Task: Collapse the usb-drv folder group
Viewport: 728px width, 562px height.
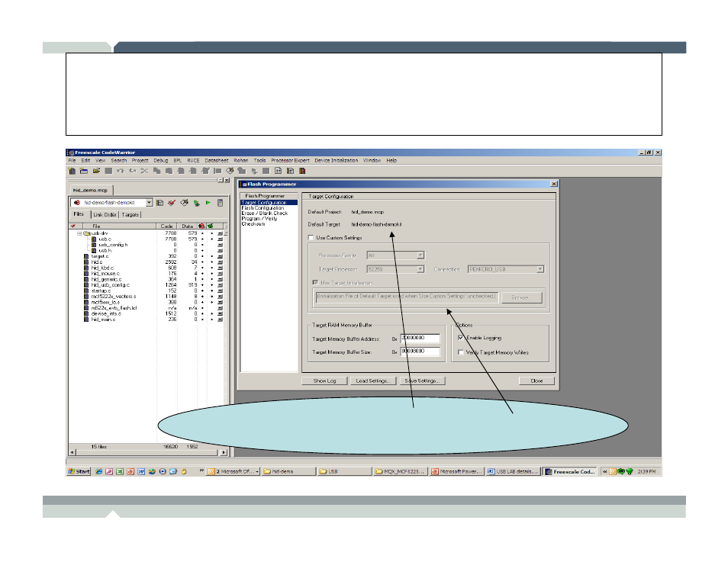Action: (x=79, y=233)
